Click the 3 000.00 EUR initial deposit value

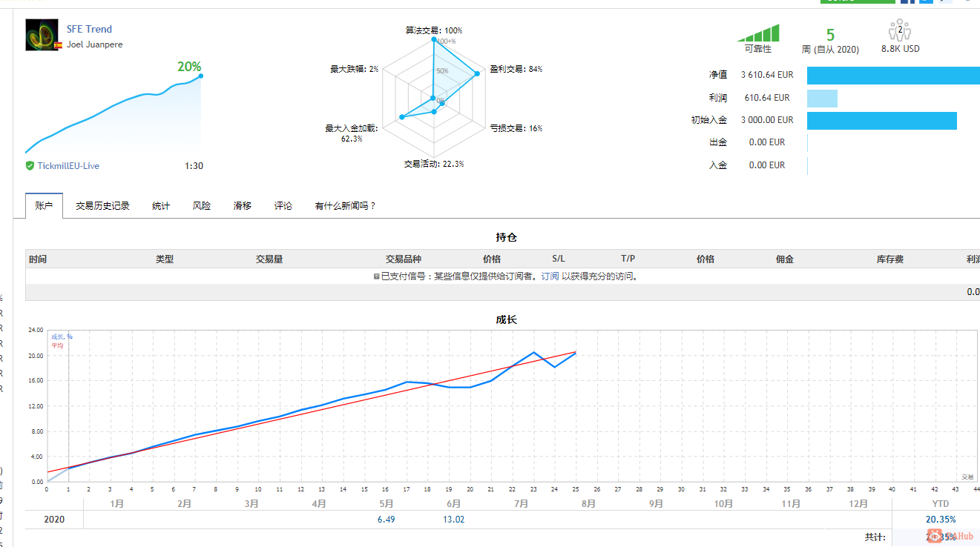pyautogui.click(x=767, y=120)
